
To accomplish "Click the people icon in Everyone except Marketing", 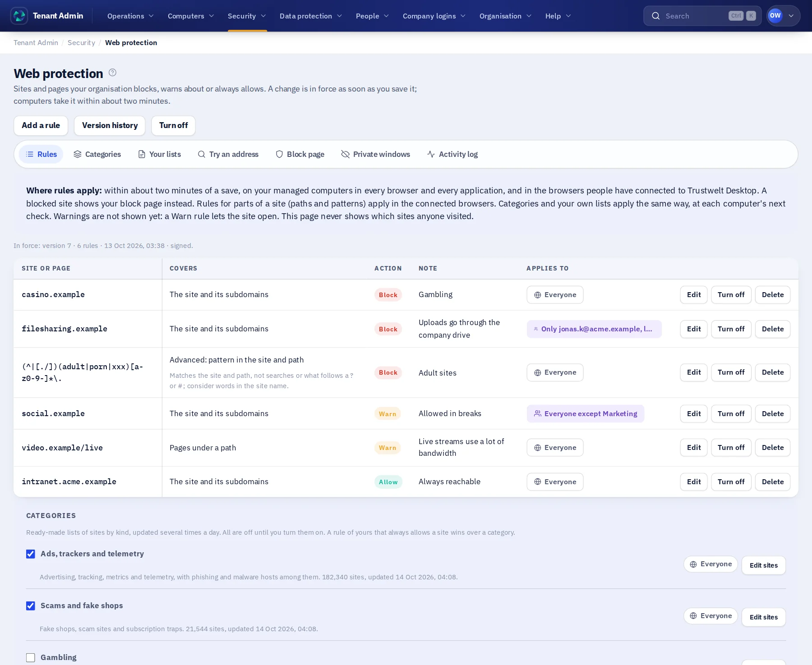I will pos(538,413).
